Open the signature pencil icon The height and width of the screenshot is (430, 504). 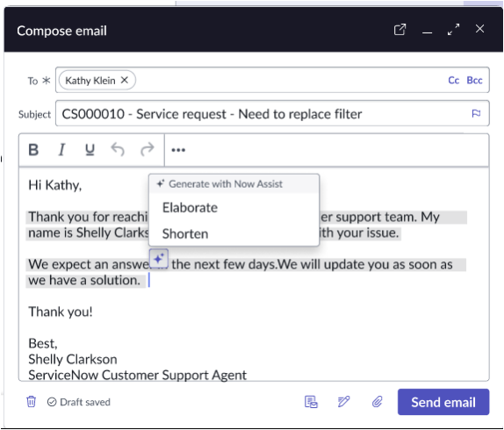343,402
